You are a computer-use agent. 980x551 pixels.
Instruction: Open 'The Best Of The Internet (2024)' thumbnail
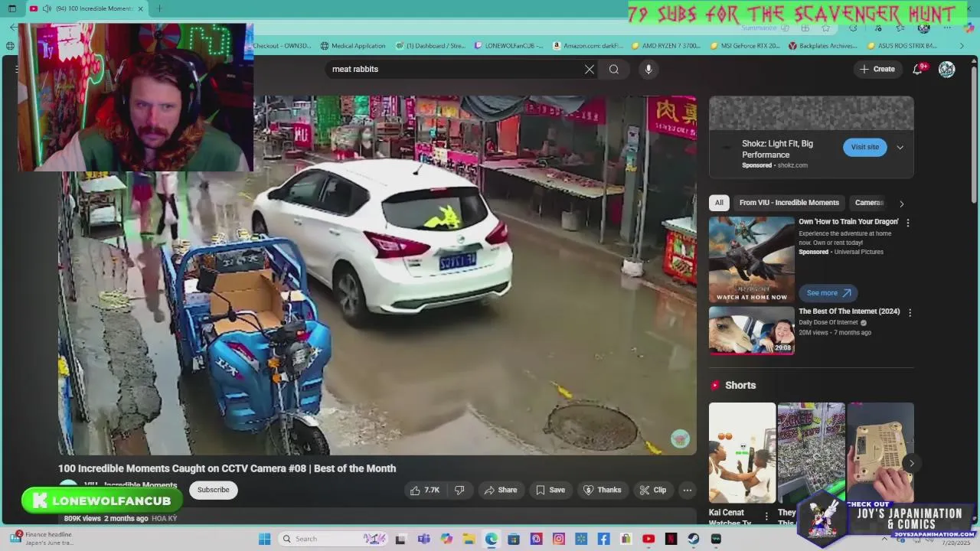pyautogui.click(x=752, y=331)
